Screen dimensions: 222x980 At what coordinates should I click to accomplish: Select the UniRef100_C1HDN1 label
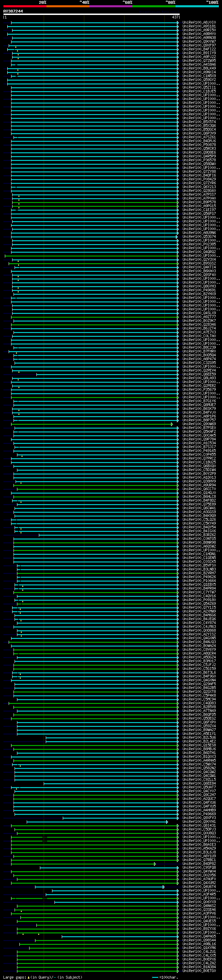click(x=199, y=554)
